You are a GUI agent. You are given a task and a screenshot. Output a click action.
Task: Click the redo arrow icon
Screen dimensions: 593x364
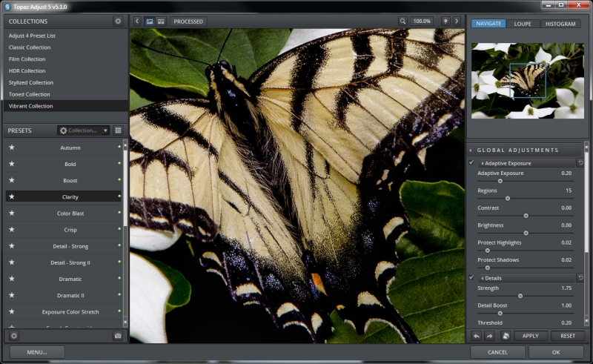click(x=491, y=336)
